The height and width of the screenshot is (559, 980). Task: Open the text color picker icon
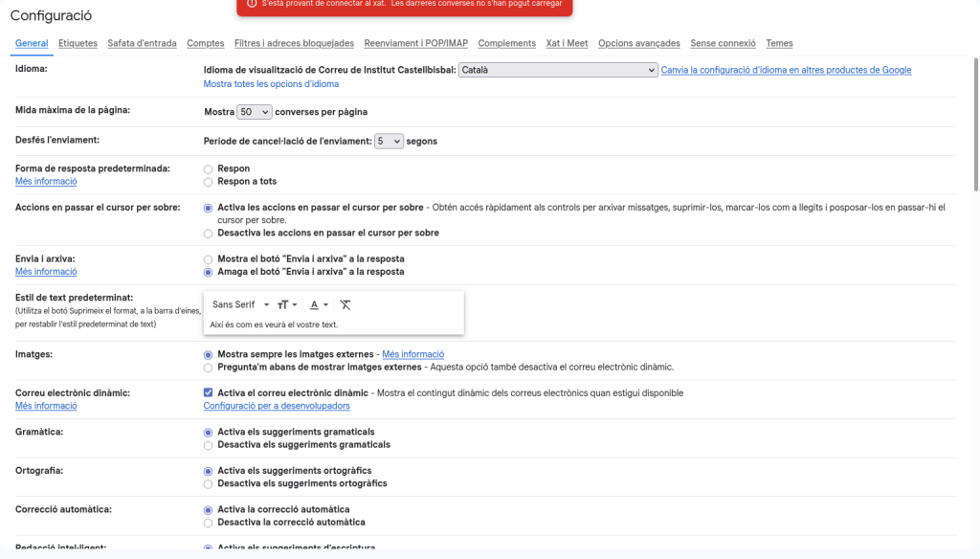[319, 304]
